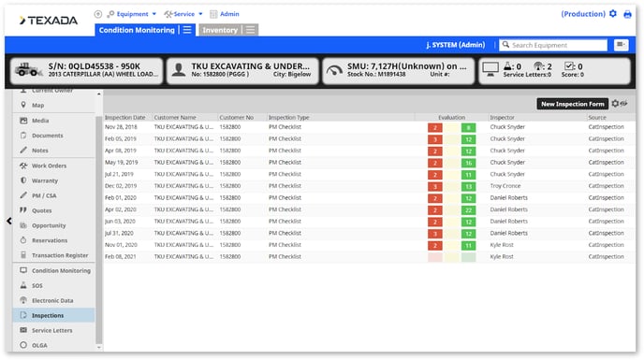Switch to the Inventory tab
Image resolution: width=644 pixels, height=360 pixels.
[x=220, y=30]
